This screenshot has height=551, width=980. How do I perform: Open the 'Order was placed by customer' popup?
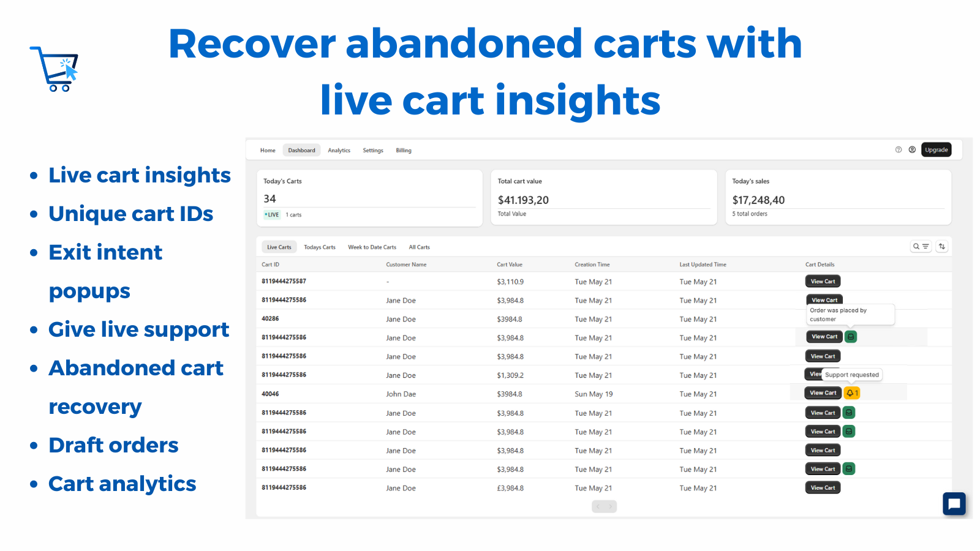coord(850,314)
